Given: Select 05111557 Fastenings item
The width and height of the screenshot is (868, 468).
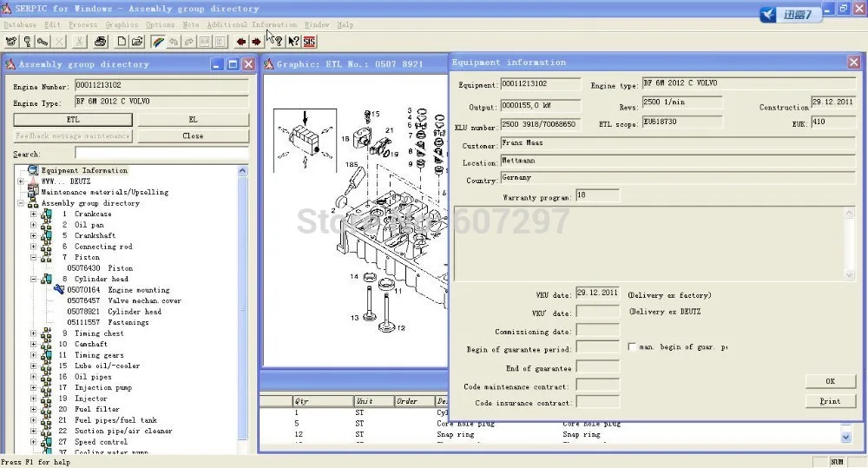Looking at the screenshot, I should [x=108, y=322].
